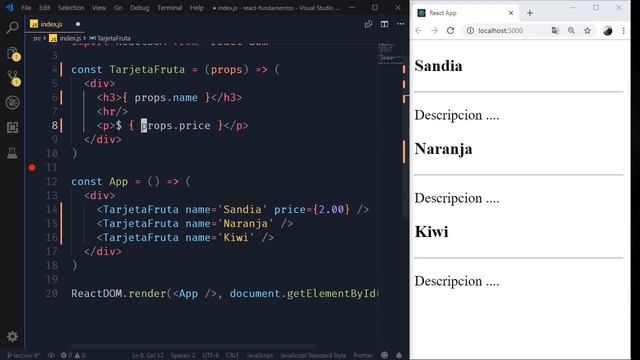Close the React App browser tab

tap(511, 13)
